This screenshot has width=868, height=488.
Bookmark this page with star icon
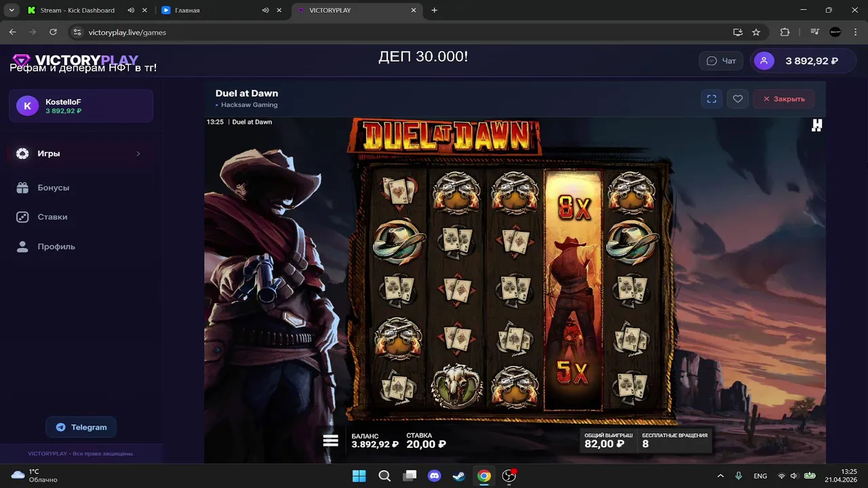point(756,32)
